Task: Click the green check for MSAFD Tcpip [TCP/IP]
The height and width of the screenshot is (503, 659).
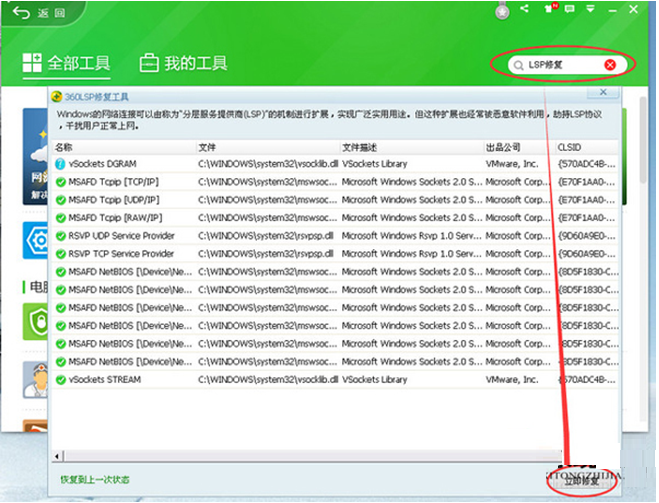Action: [61, 182]
